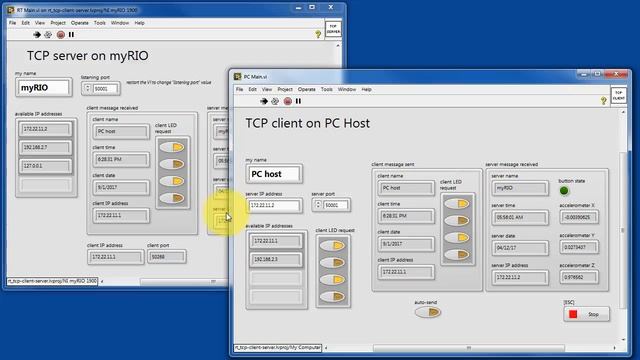Click Run Continuously in PC Main window
Image resolution: width=640 pixels, height=360 pixels.
(275, 101)
